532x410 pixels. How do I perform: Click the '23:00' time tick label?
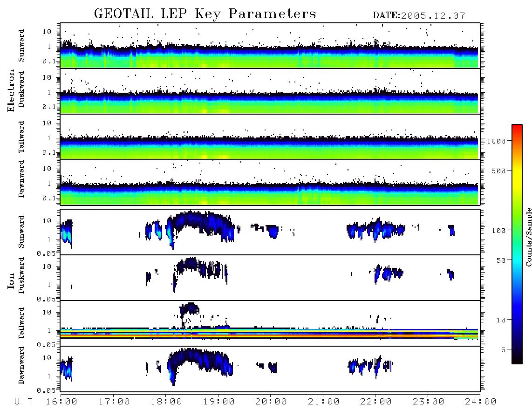coord(428,402)
